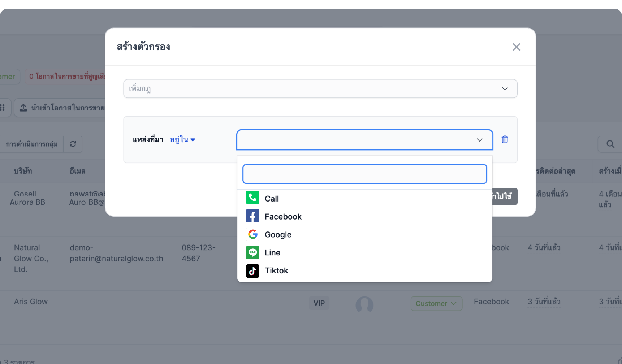622x364 pixels.
Task: Click the Google logo icon
Action: pyautogui.click(x=252, y=234)
